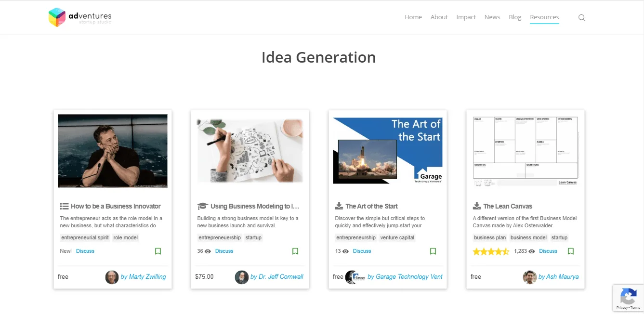Click the graduation cap icon on Business Modeling card
The image size is (644, 314).
[x=202, y=206]
